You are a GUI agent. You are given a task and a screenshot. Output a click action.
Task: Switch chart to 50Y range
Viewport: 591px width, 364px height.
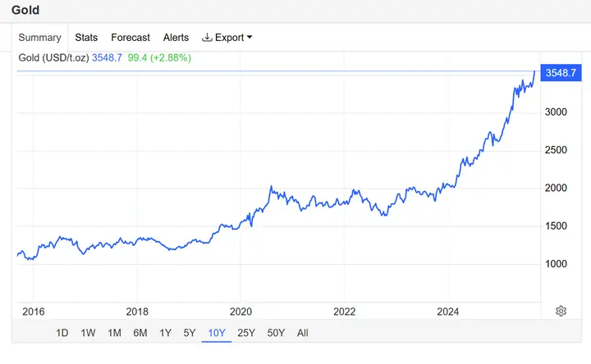[x=277, y=333]
